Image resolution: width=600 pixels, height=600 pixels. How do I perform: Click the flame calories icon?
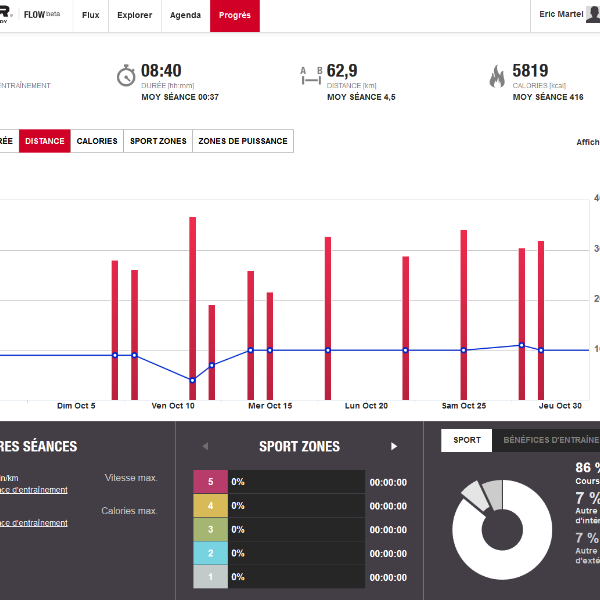pos(496,76)
